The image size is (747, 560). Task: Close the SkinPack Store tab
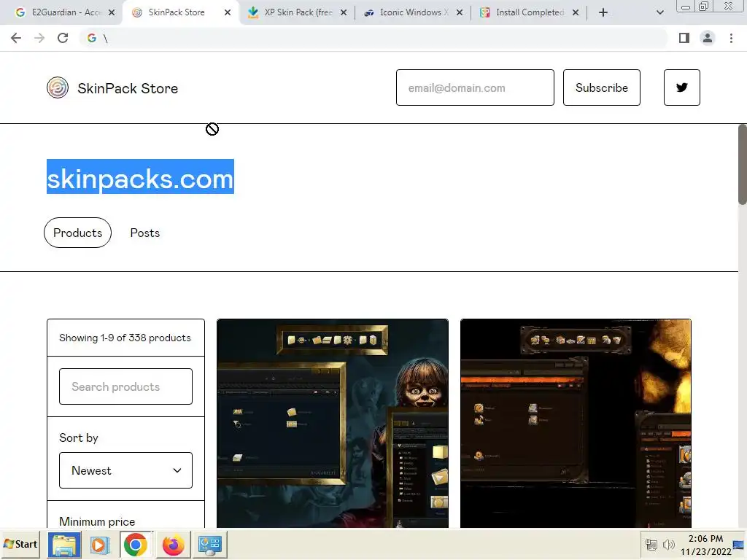tap(228, 12)
